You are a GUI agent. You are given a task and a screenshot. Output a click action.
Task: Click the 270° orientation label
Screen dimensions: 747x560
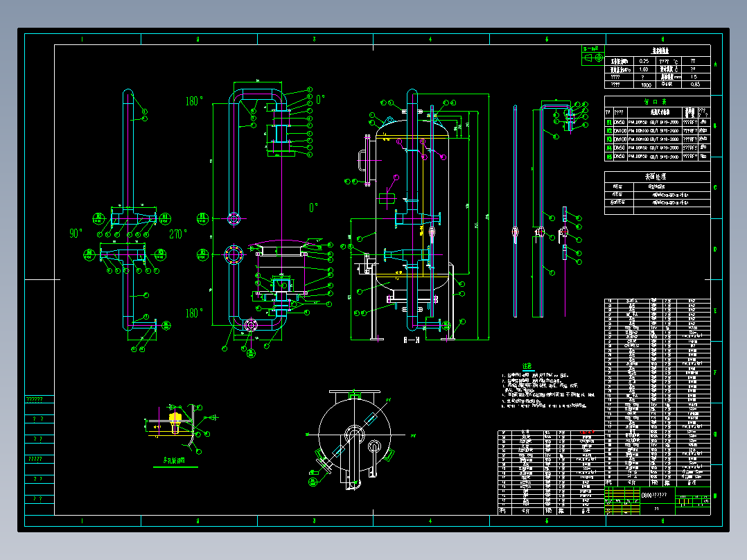coord(177,234)
